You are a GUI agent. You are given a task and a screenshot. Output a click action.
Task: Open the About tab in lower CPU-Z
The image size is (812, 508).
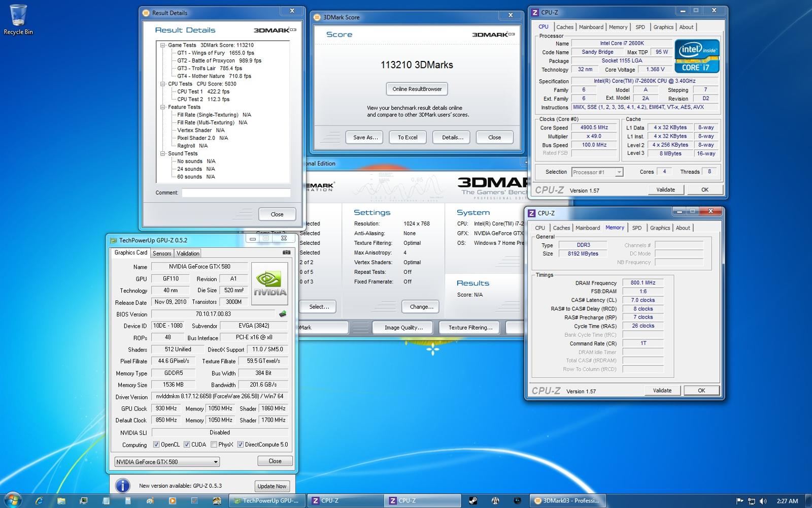tap(683, 228)
